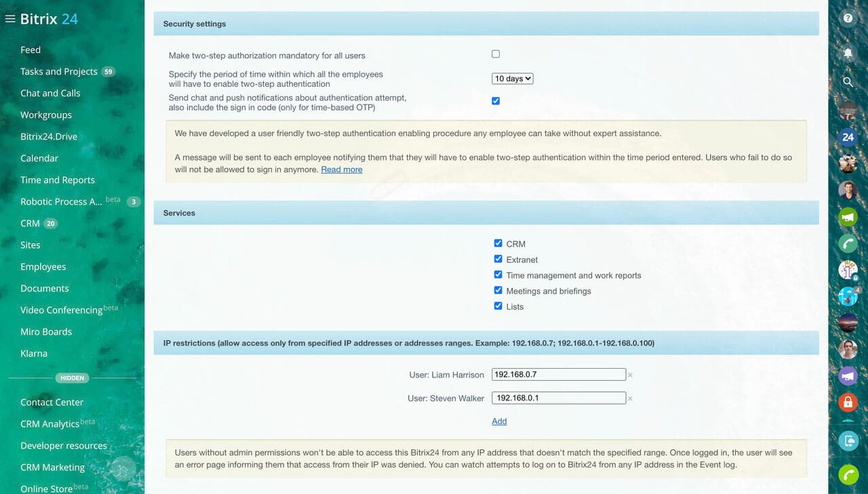Disable the Extranet service checkbox

pyautogui.click(x=498, y=259)
